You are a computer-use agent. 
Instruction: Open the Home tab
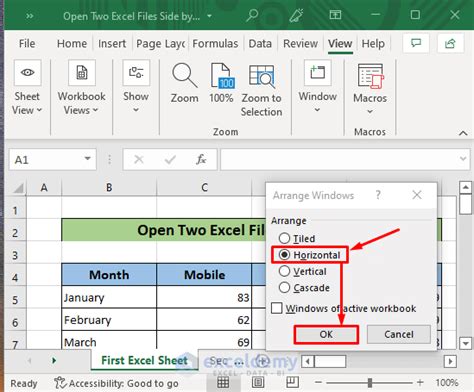[72, 43]
